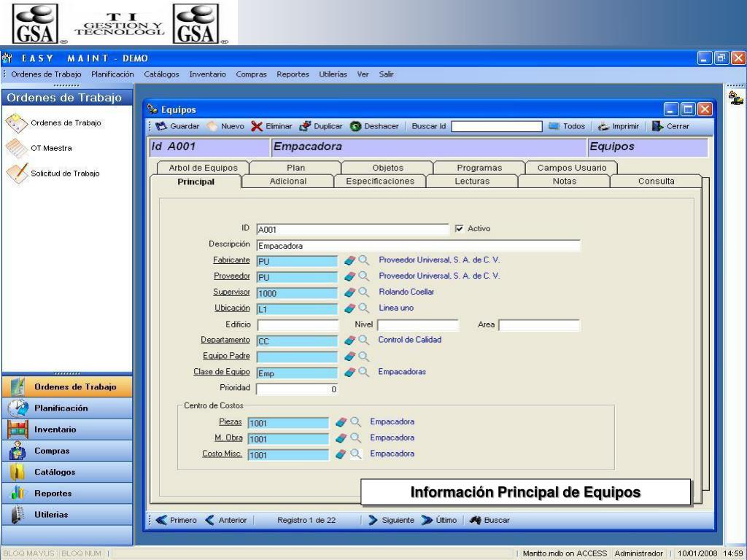Go to Anterior record
Screen dimensions: 747x560
226,520
